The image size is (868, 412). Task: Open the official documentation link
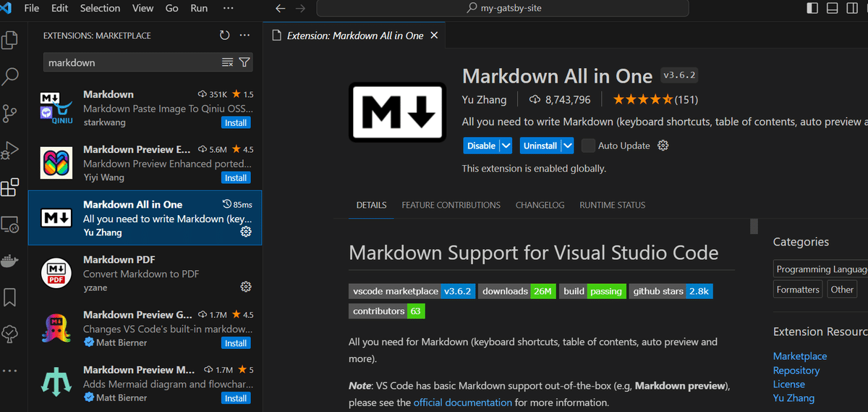pos(463,402)
